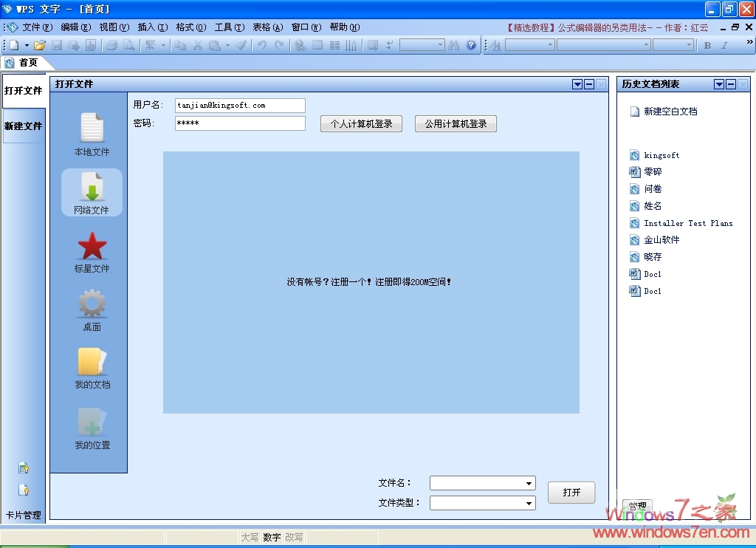Image resolution: width=756 pixels, height=548 pixels.
Task: Click the 管理 button in history panel
Action: [637, 506]
